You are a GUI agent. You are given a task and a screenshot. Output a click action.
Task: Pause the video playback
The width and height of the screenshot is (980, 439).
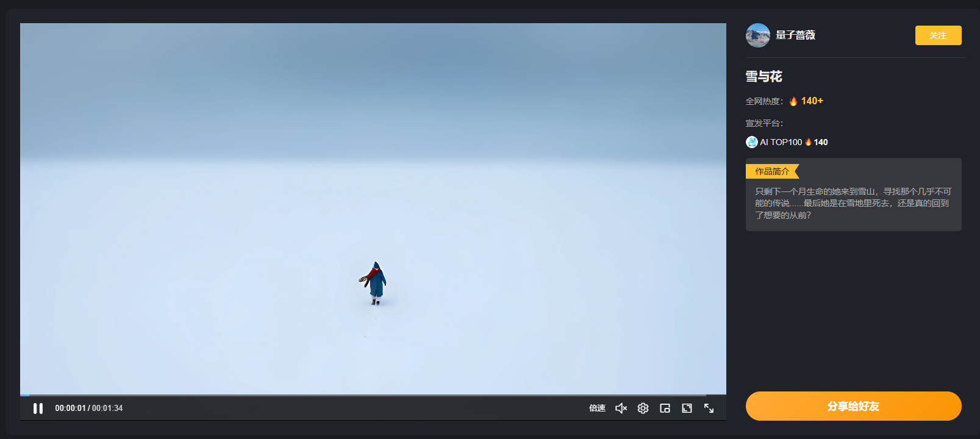point(38,409)
